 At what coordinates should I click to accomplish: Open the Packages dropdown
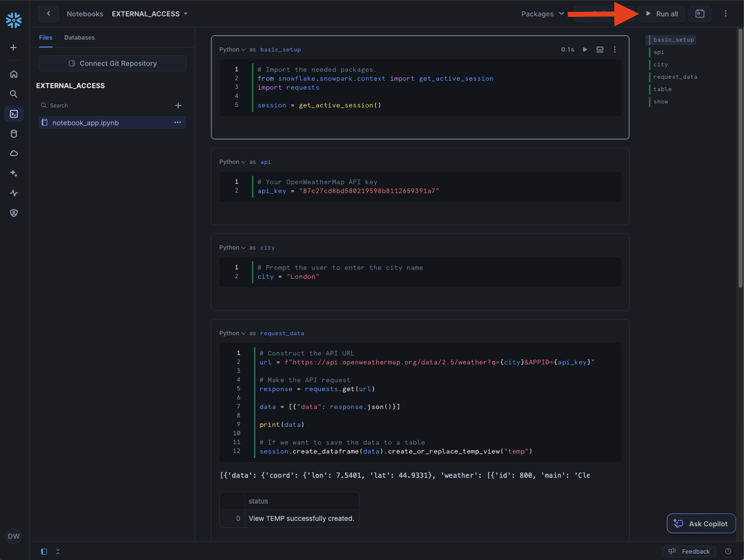pyautogui.click(x=543, y=14)
